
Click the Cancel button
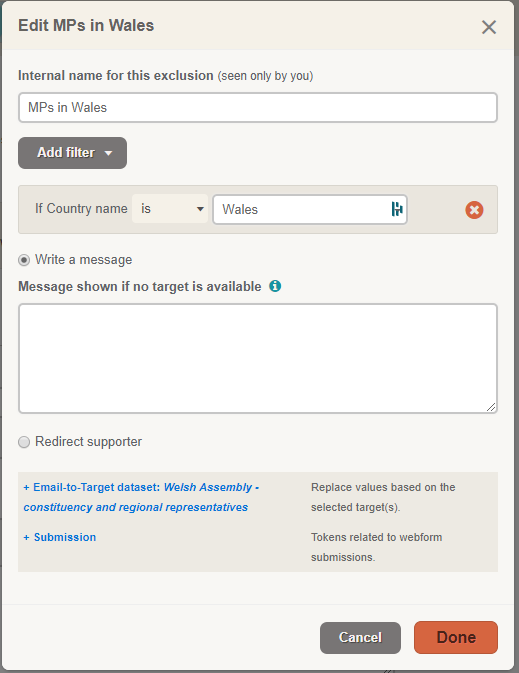click(360, 638)
